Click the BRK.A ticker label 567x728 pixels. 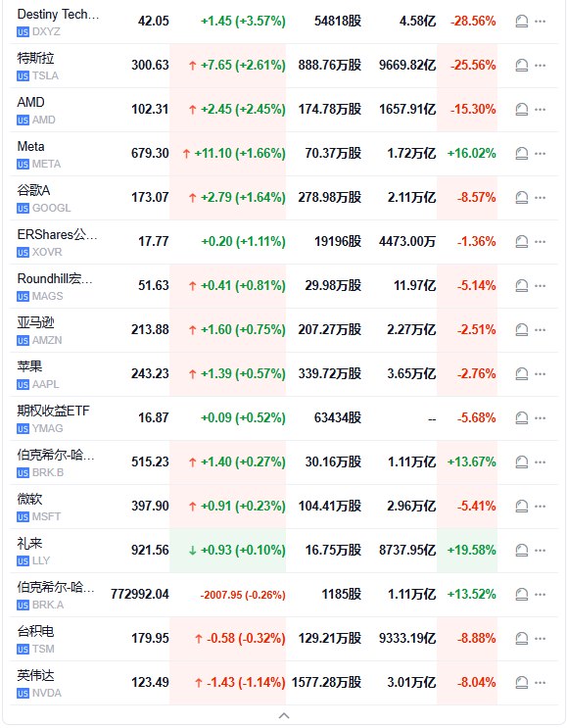click(48, 605)
